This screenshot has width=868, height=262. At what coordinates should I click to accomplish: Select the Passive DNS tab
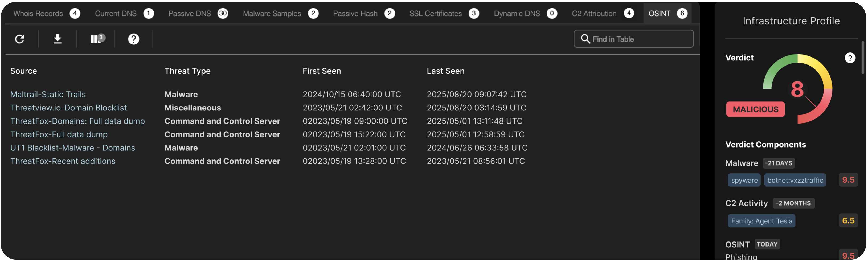tap(198, 14)
